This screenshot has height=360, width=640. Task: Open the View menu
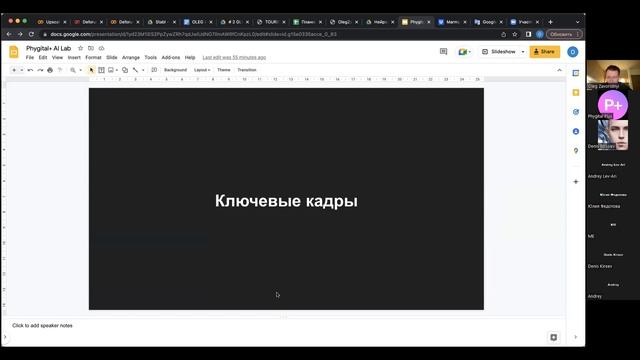point(57,58)
